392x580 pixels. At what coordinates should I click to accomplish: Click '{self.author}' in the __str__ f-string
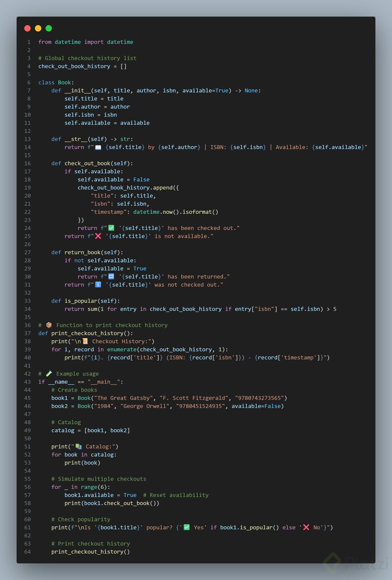click(179, 147)
